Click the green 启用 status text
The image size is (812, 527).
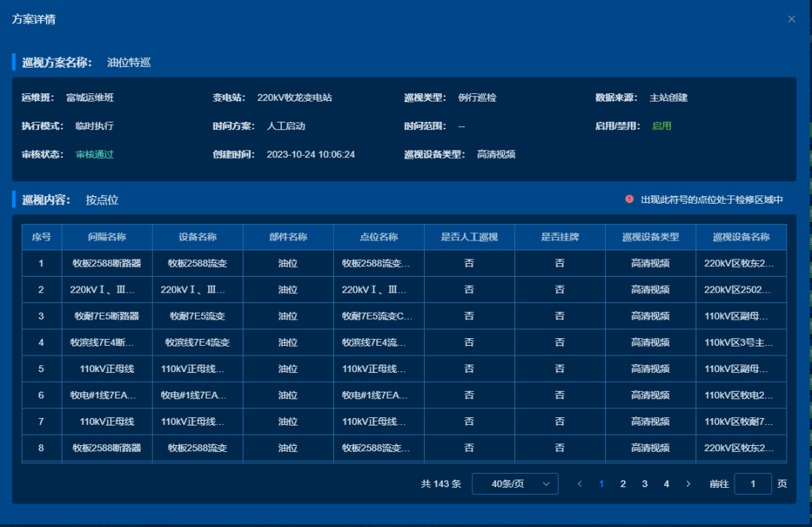(x=662, y=126)
